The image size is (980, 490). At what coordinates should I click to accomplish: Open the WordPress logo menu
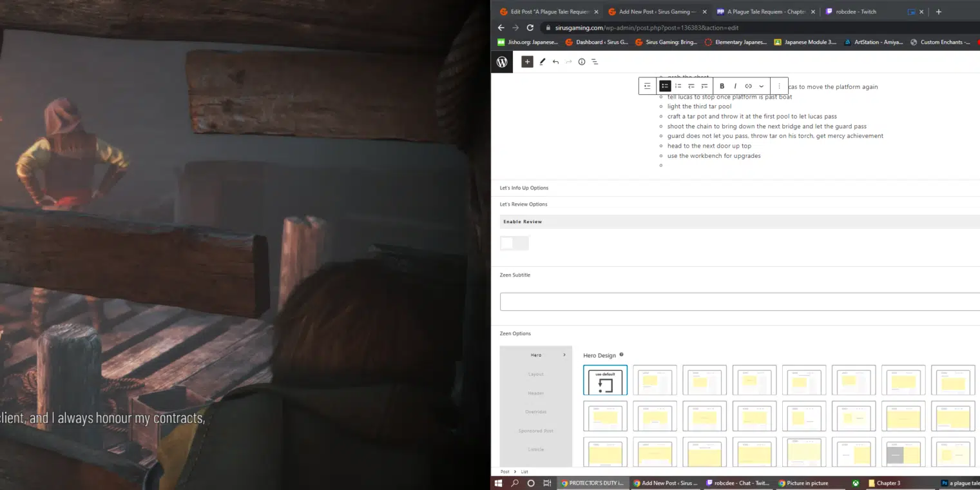pyautogui.click(x=502, y=62)
